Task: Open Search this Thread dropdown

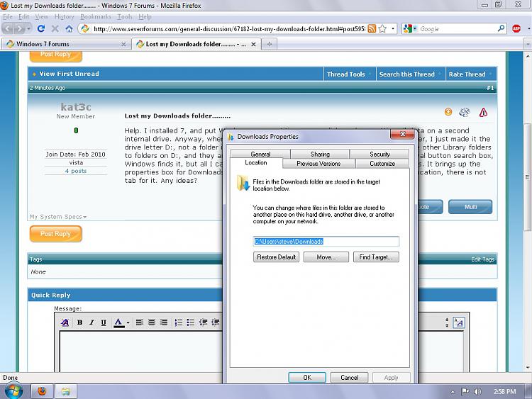Action: pyautogui.click(x=410, y=74)
